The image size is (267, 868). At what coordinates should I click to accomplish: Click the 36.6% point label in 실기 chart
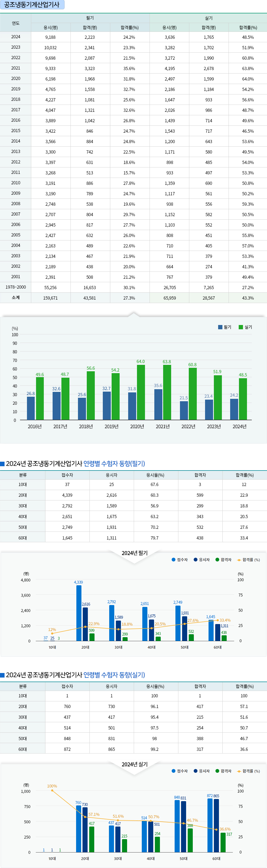(225, 829)
